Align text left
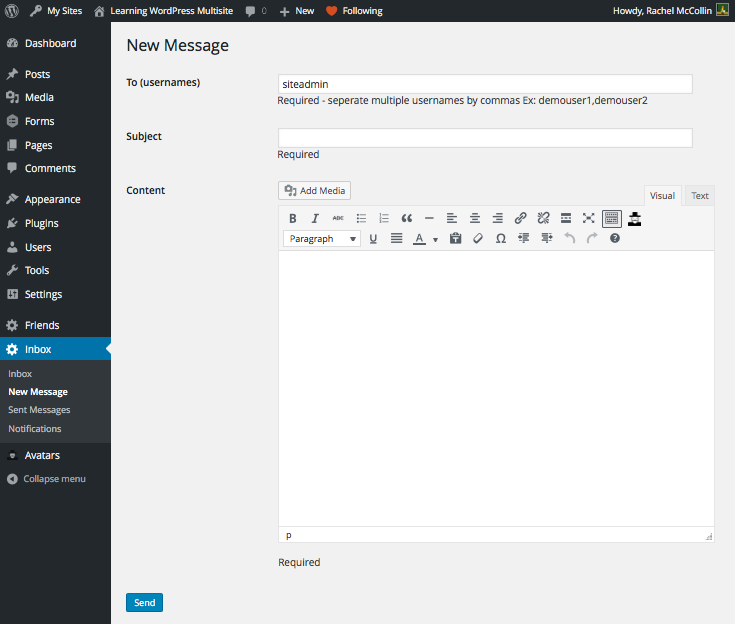This screenshot has height=624, width=735. (452, 218)
